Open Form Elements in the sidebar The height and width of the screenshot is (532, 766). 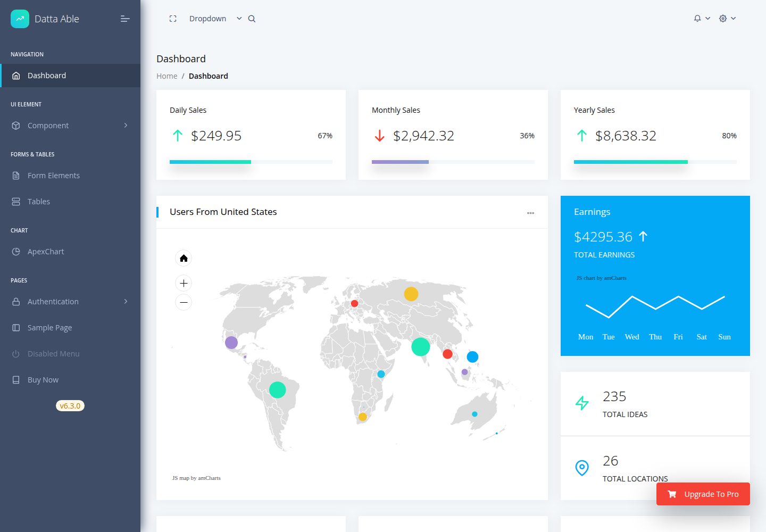pos(70,176)
